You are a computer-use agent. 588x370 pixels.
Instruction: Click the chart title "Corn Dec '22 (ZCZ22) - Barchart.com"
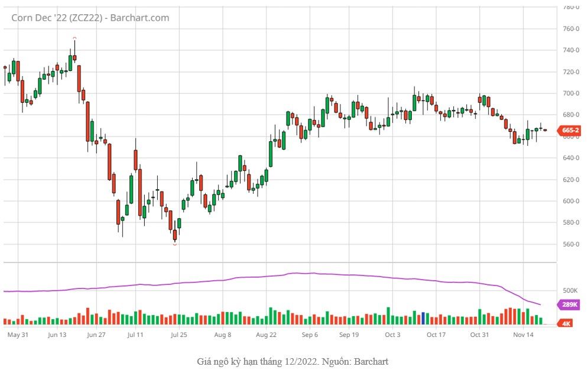tap(90, 18)
